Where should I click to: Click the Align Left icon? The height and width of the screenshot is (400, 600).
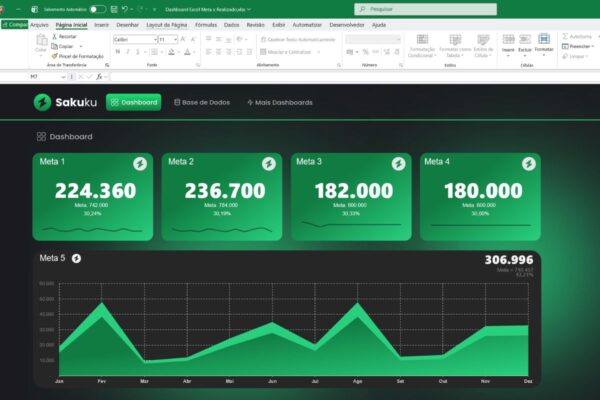[209, 52]
